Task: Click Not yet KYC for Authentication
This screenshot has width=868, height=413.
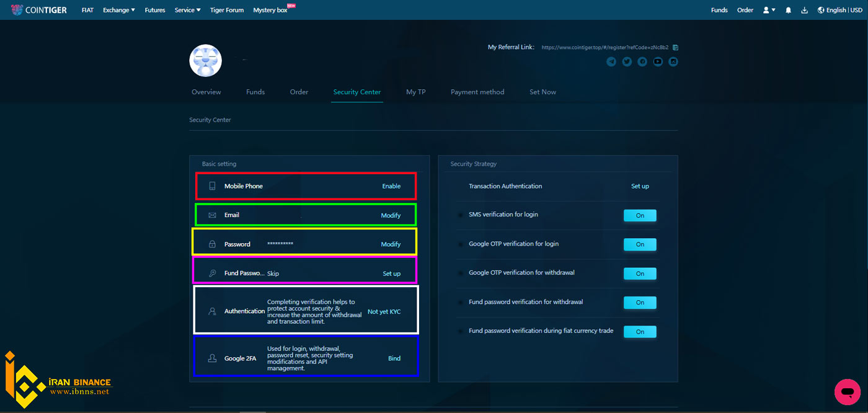Action: (x=384, y=311)
